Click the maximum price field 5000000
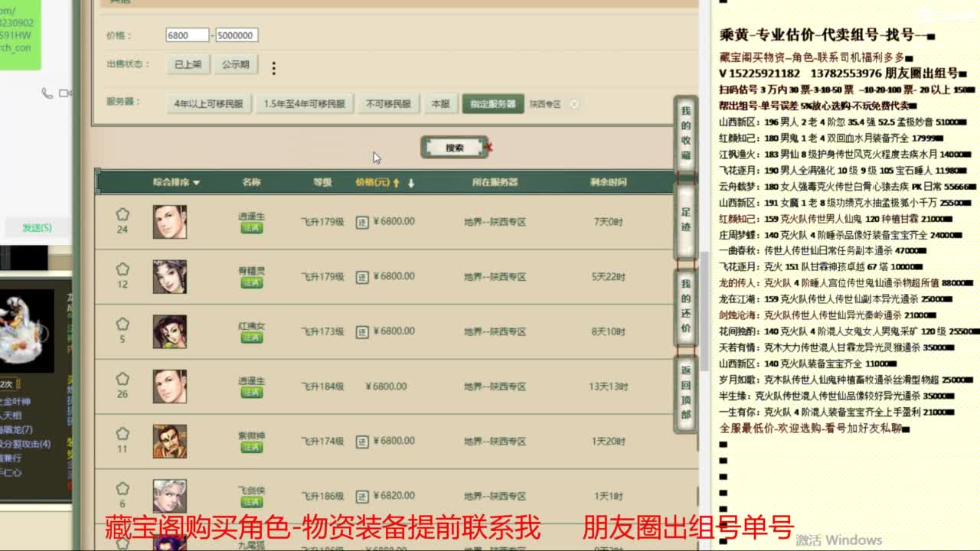 [x=237, y=35]
